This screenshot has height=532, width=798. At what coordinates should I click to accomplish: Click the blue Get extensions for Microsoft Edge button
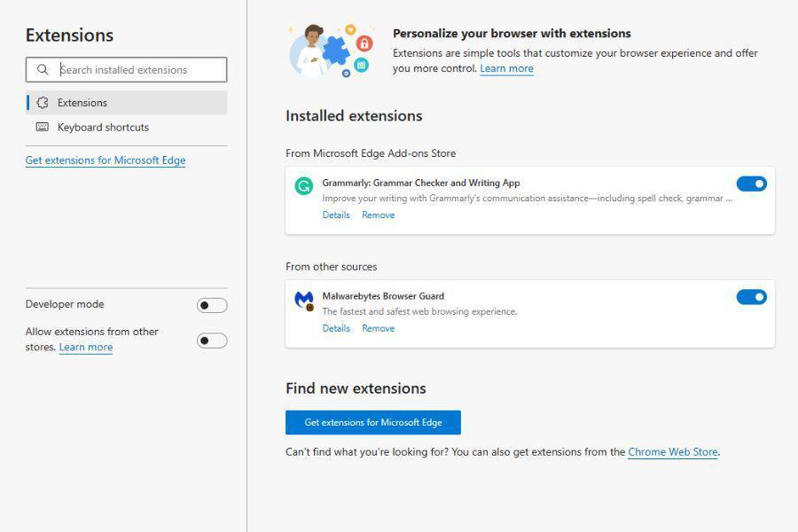(x=373, y=423)
